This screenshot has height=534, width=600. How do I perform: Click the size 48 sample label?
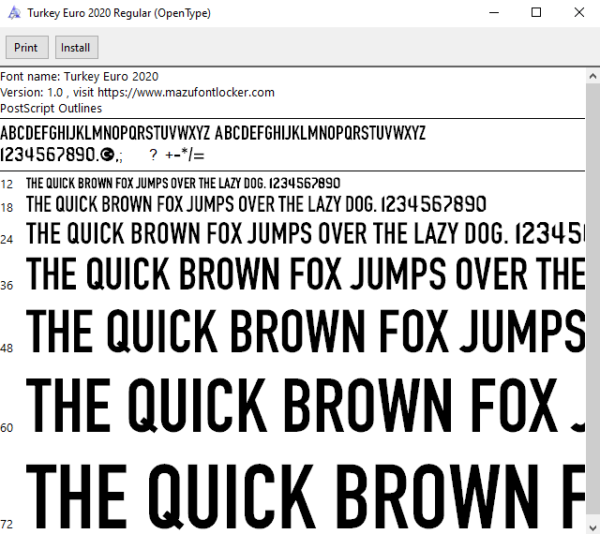click(x=7, y=348)
